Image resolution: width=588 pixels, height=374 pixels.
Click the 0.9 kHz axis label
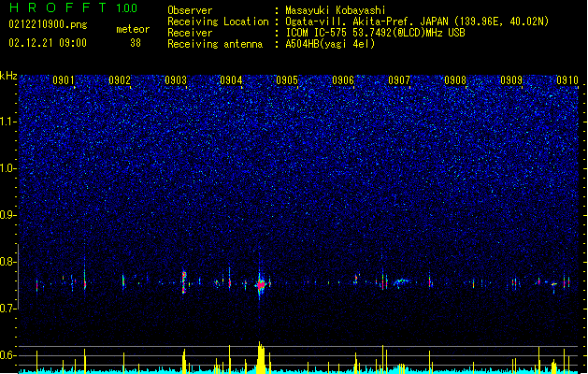[8, 215]
